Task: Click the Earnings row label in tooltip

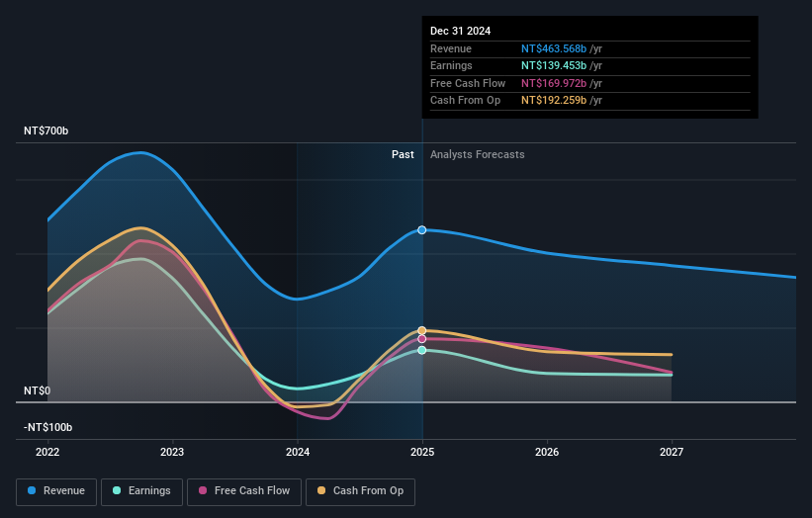Action: (x=451, y=65)
